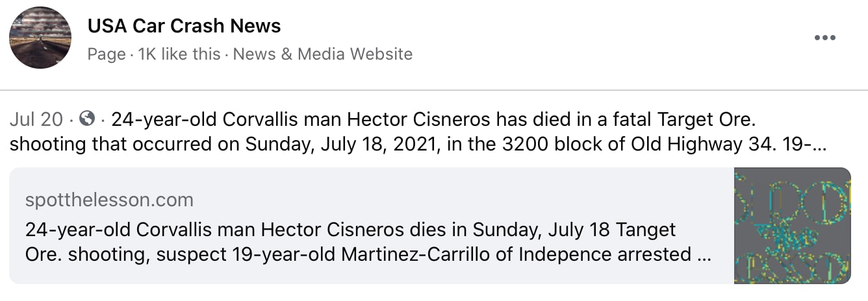Click the 1K like this text
This screenshot has width=868, height=301.
179,54
